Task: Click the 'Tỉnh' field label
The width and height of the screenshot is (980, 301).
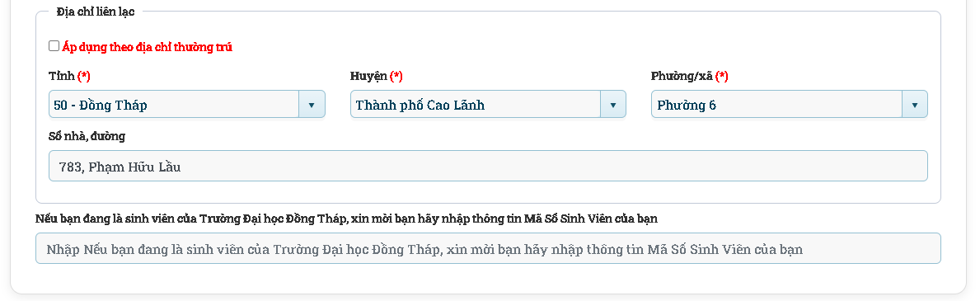Action: [x=61, y=77]
